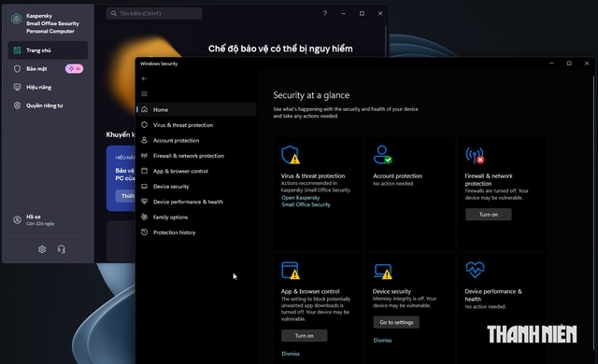Image resolution: width=598 pixels, height=364 pixels.
Task: Click the Windows Security title bar text
Action: pyautogui.click(x=159, y=63)
